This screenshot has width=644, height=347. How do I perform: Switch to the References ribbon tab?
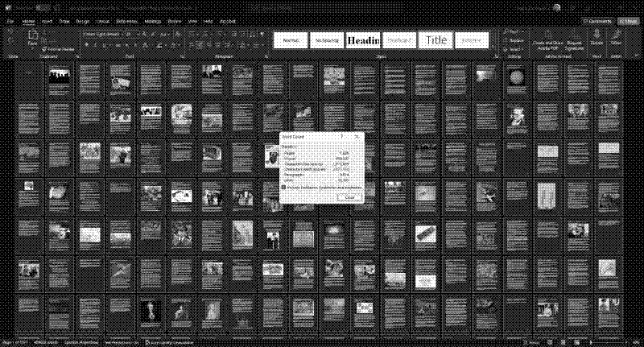[x=126, y=22]
